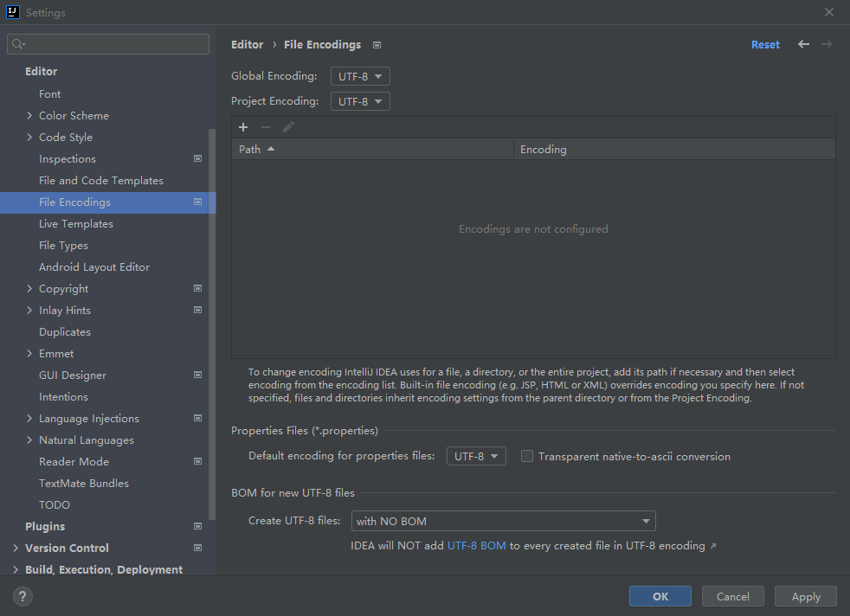850x616 pixels.
Task: Open the Create UTF-8 files dropdown
Action: pyautogui.click(x=503, y=521)
